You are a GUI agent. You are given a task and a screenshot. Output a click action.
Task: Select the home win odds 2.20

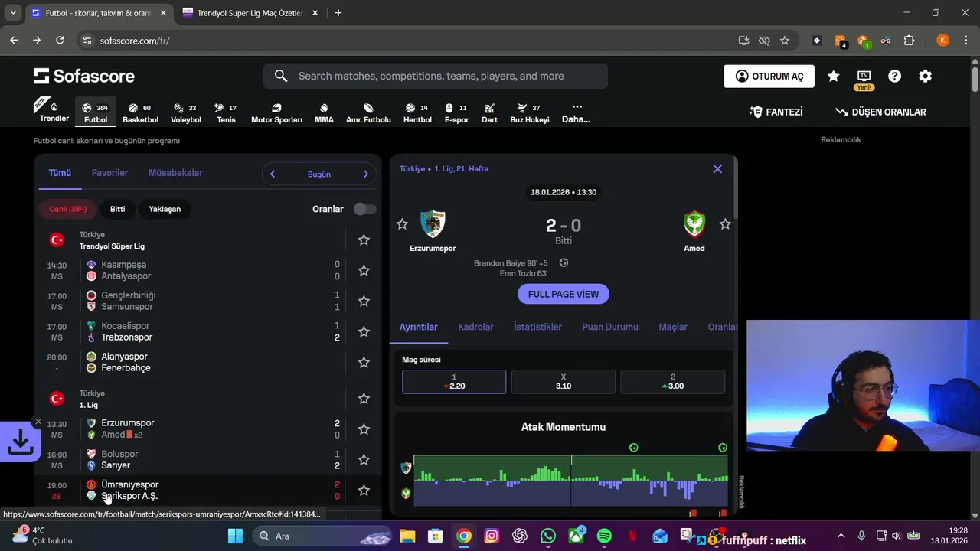point(454,382)
